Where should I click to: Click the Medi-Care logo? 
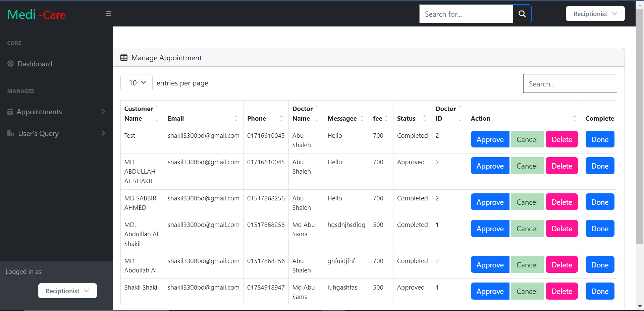36,14
